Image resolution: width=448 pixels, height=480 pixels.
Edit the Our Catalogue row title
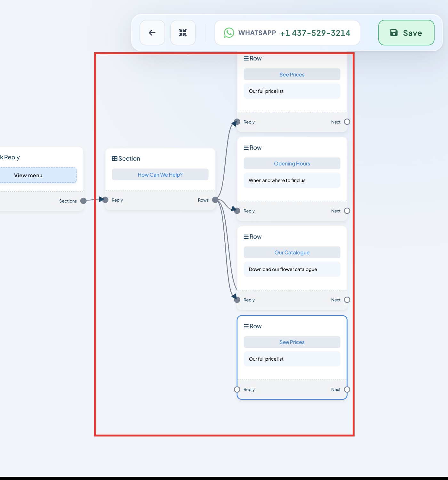pyautogui.click(x=292, y=252)
